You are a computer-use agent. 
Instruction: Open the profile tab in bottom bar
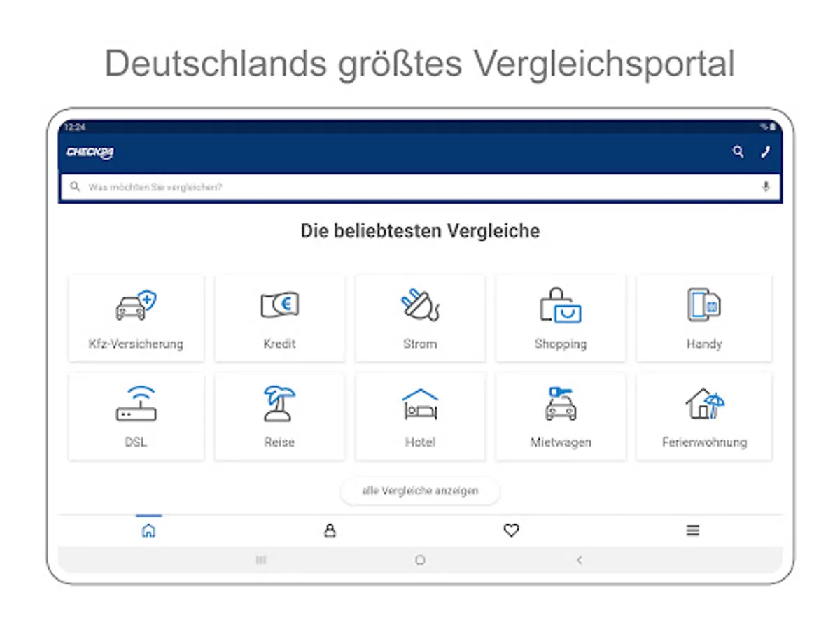[x=330, y=531]
